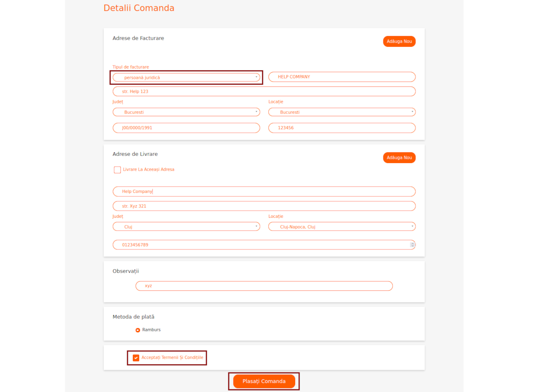535x392 pixels.
Task: Click the Metoda de plată heading
Action: (x=133, y=317)
